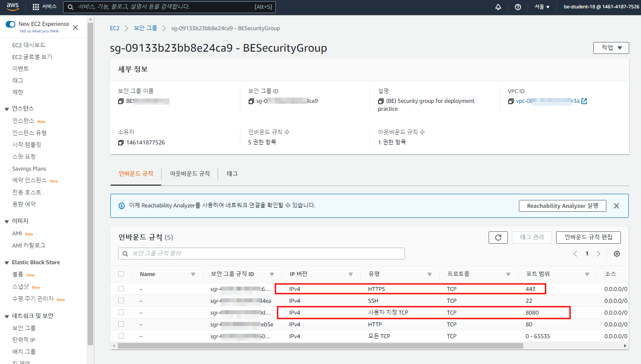Screen dimensions: 641x364
Task: Click 인바운드 규칙 편집 button
Action: coord(588,237)
